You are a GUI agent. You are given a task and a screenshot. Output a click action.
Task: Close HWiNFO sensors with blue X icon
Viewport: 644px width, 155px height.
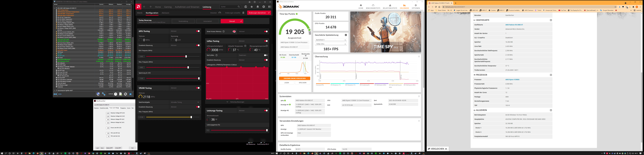coord(131,94)
